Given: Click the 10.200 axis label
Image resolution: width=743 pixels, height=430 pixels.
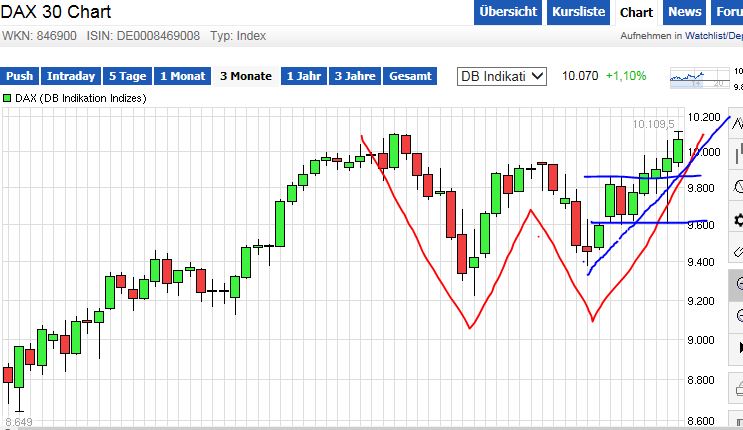Looking at the screenshot, I should (x=704, y=117).
